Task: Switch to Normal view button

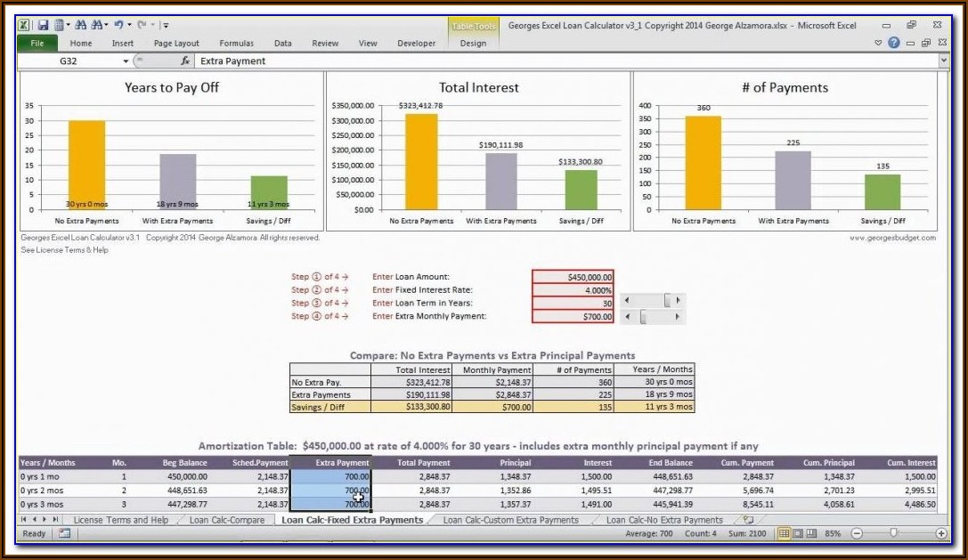Action: point(784,533)
